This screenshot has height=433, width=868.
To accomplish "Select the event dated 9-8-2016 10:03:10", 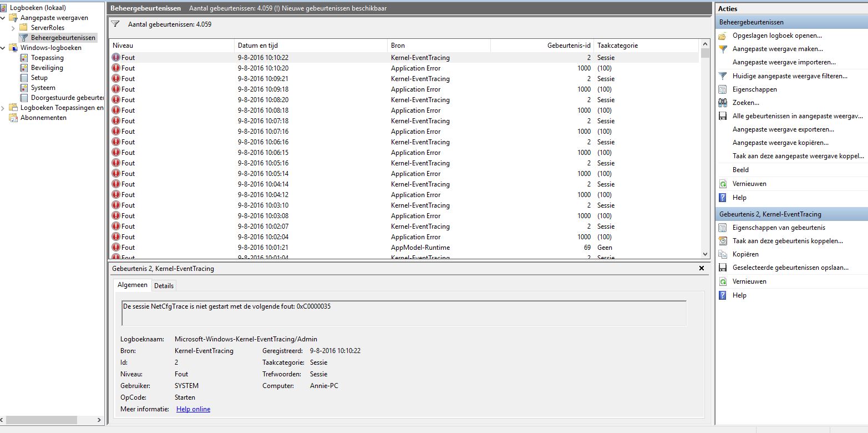I will tap(404, 205).
